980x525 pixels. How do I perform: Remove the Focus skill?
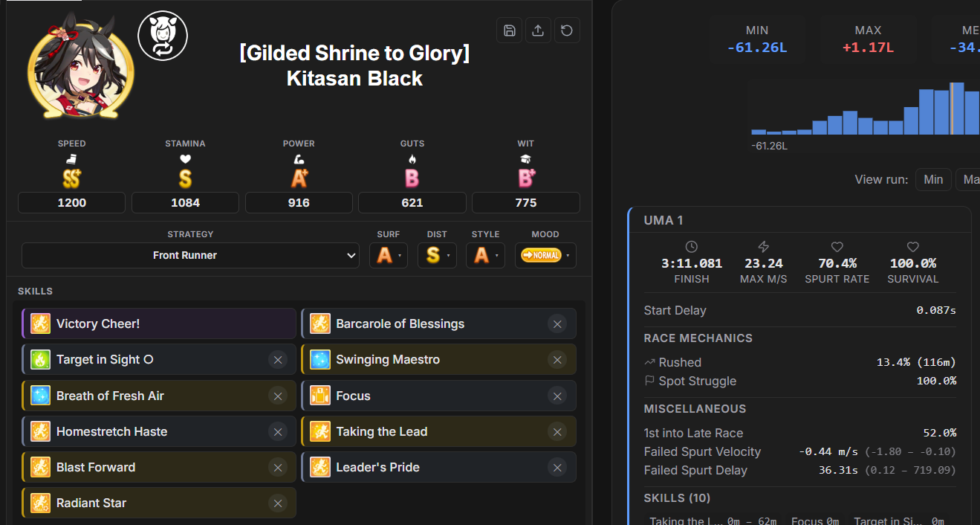[x=557, y=396]
